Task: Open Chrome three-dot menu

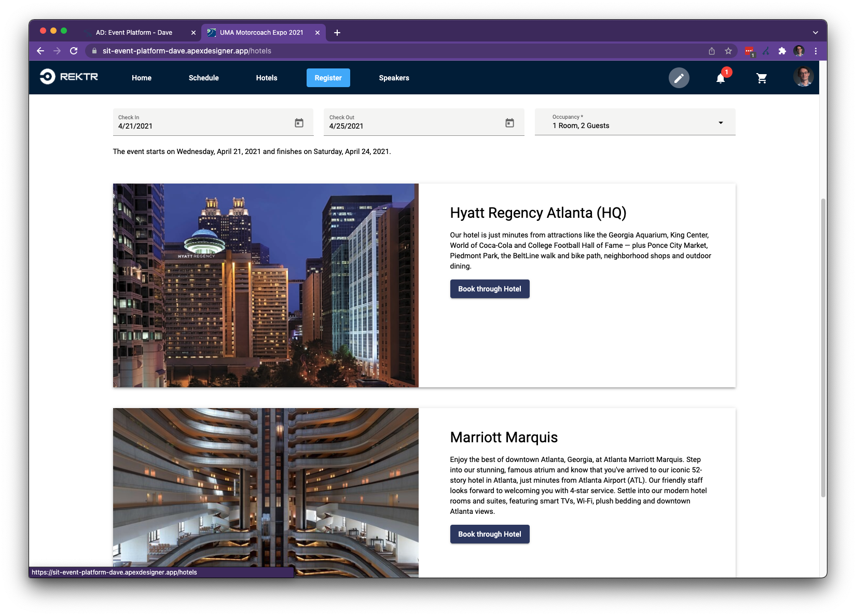Action: pyautogui.click(x=816, y=51)
